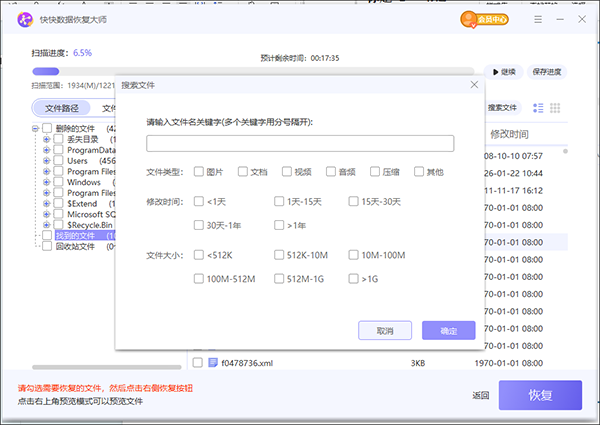Click the 返回 back link
Image resolution: width=600 pixels, height=425 pixels.
click(x=481, y=395)
